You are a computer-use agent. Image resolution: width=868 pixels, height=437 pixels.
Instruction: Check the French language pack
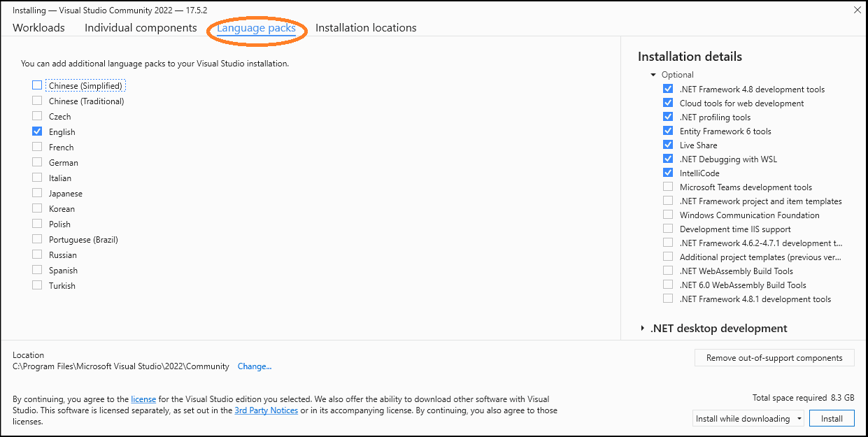pos(37,147)
